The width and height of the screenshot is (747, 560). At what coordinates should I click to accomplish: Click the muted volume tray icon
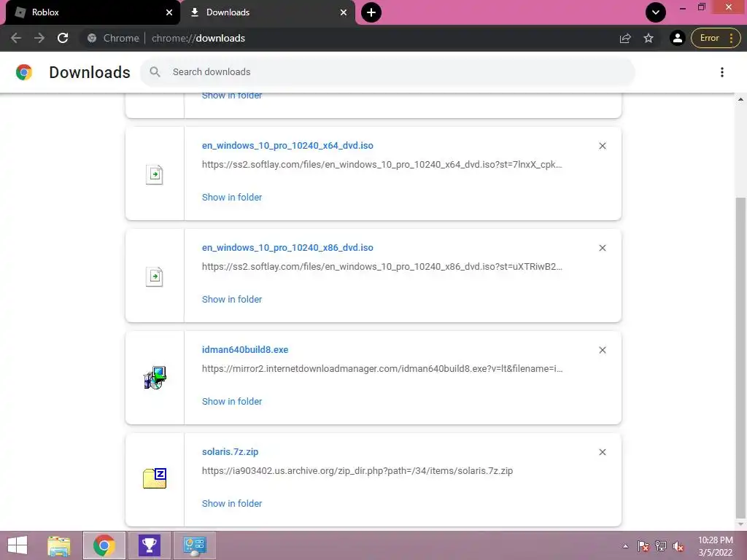coord(678,546)
